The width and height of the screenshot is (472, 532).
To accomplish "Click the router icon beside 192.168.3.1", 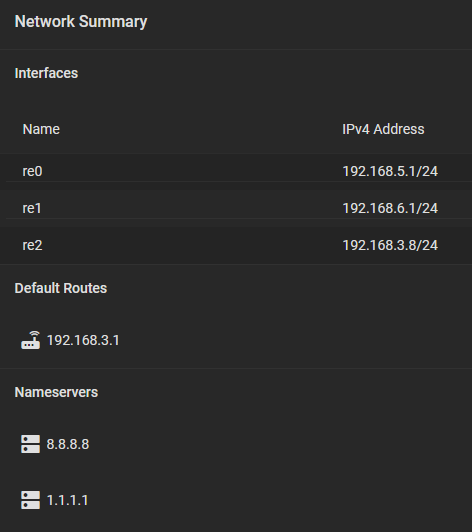I will pyautogui.click(x=31, y=340).
